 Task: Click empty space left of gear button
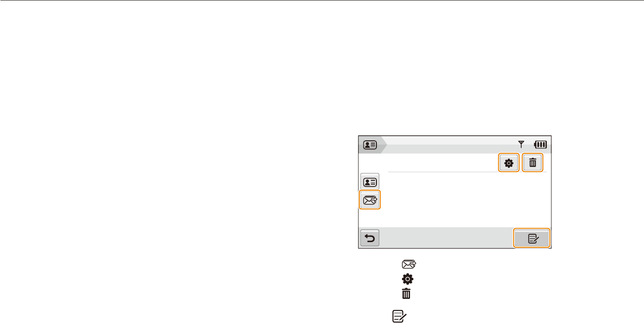(x=442, y=163)
